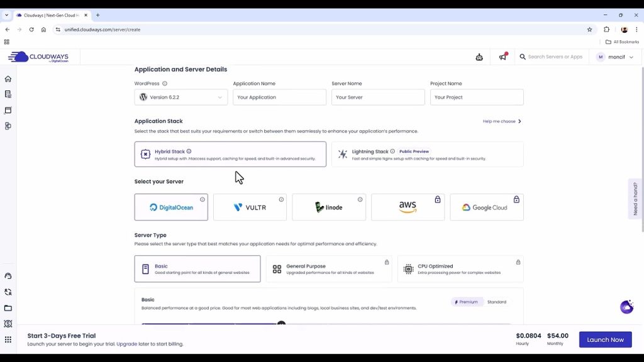Select the General Purpose server type
The width and height of the screenshot is (644, 362).
pos(329,269)
